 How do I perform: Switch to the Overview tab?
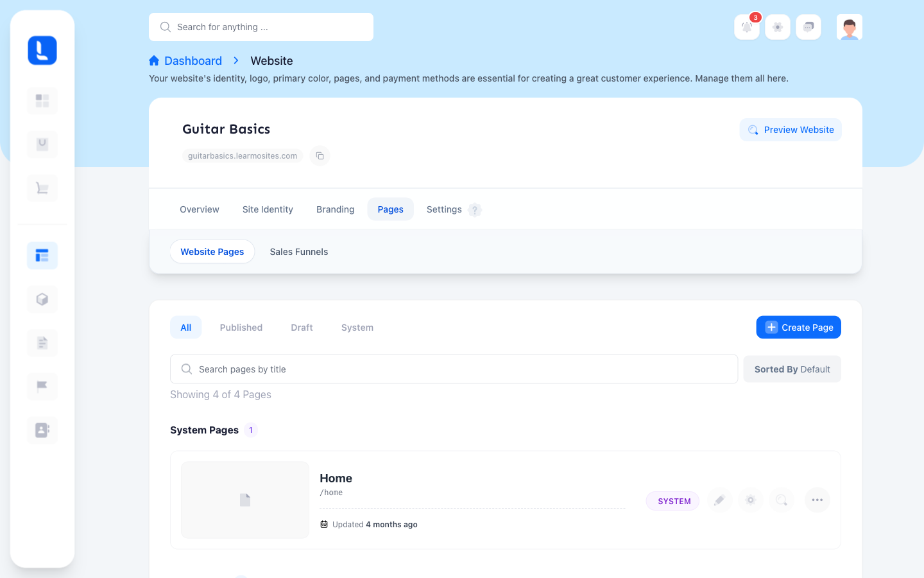(x=200, y=209)
